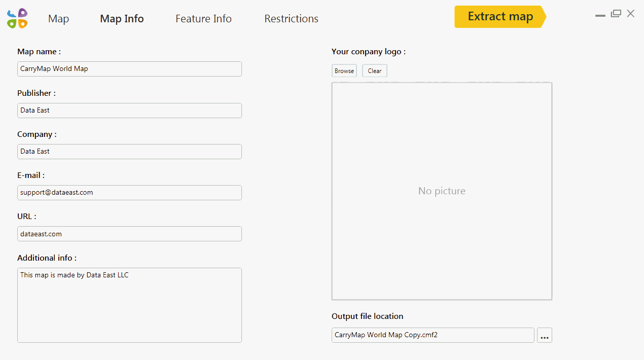The image size is (644, 360).
Task: Browse for a company logo
Action: (344, 71)
